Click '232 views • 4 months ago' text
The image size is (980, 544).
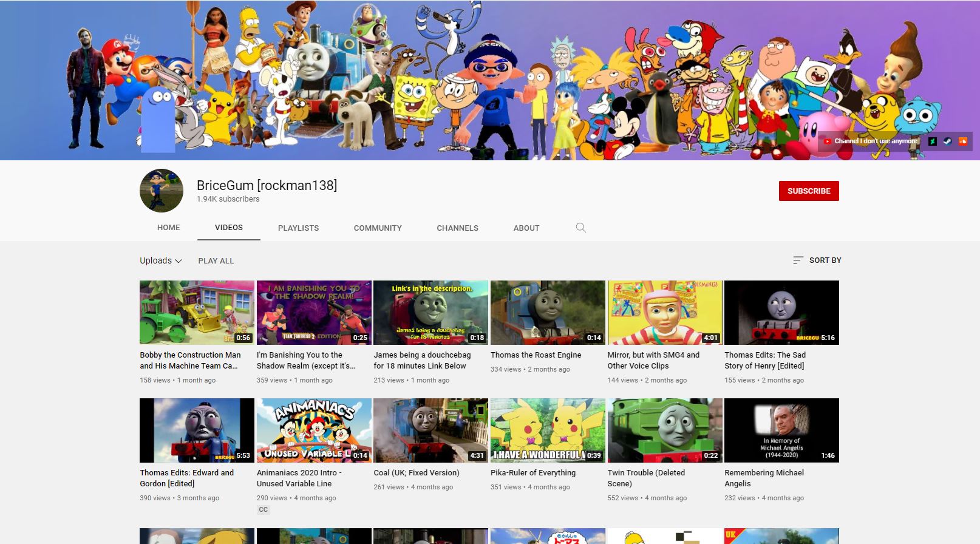(764, 498)
